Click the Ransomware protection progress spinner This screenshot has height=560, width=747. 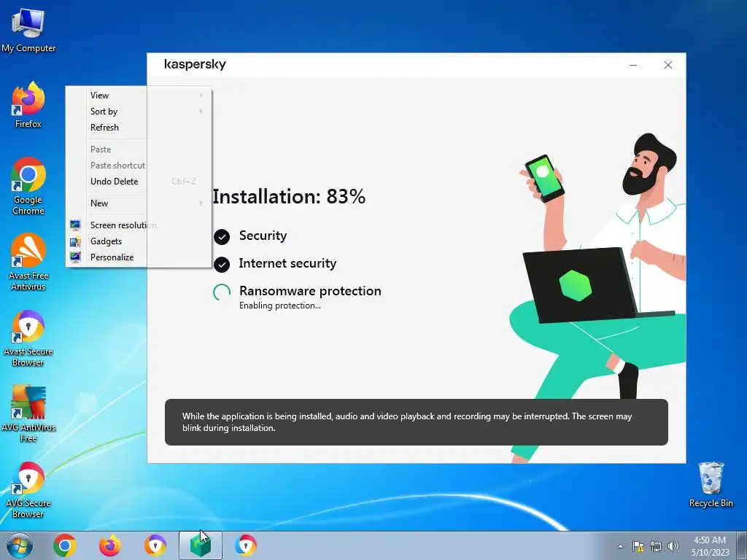(222, 292)
